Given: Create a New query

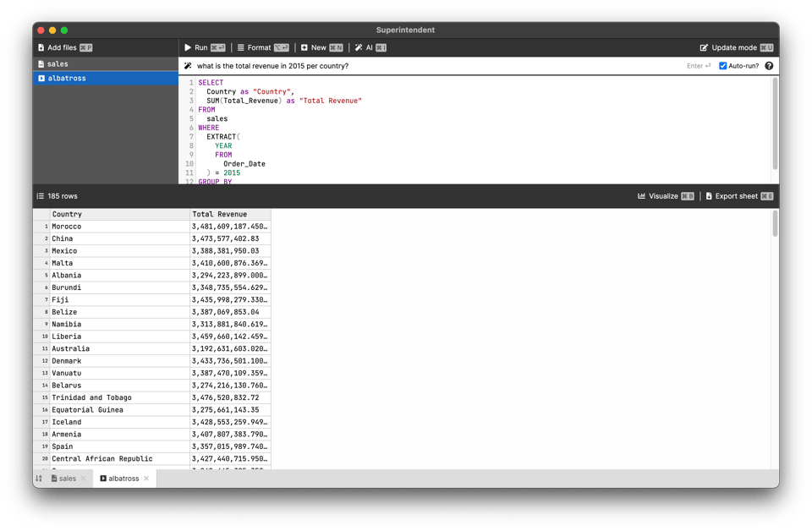Looking at the screenshot, I should tap(313, 48).
